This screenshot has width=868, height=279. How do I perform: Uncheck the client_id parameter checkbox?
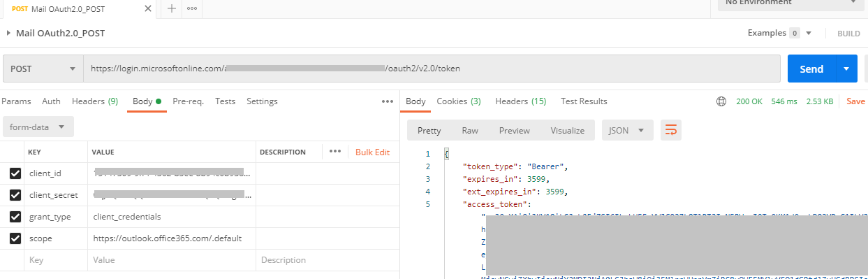[x=15, y=173]
